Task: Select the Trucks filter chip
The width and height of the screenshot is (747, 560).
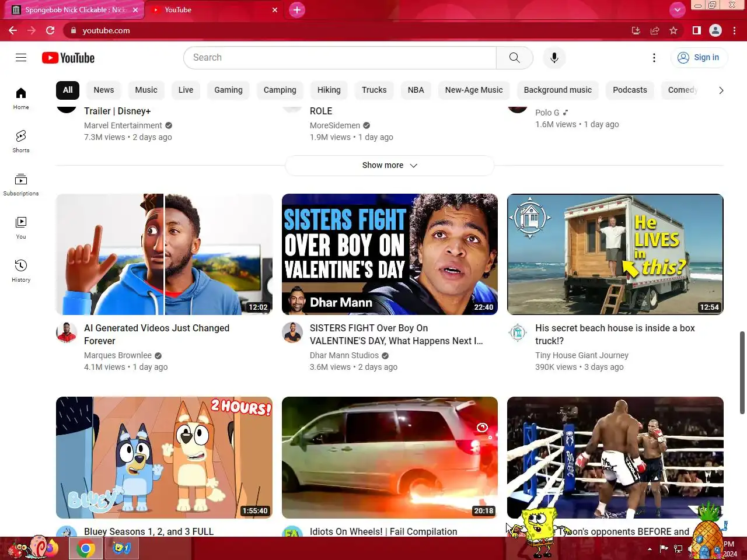Action: click(x=374, y=90)
